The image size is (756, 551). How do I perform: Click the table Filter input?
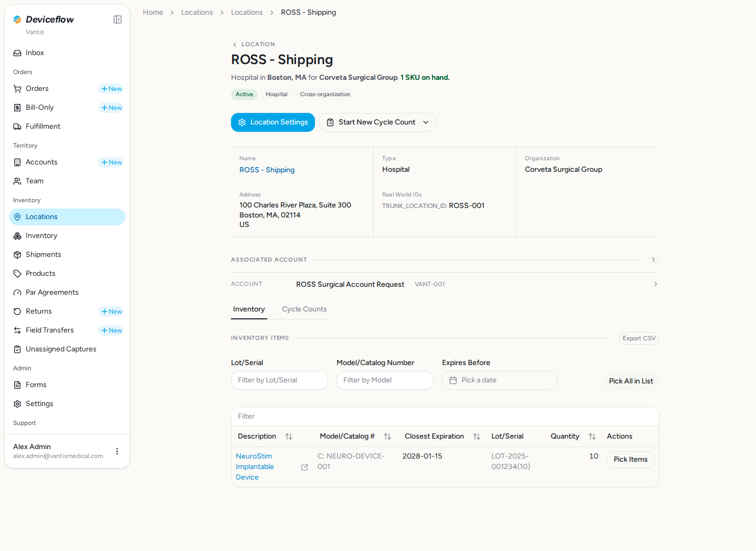445,417
